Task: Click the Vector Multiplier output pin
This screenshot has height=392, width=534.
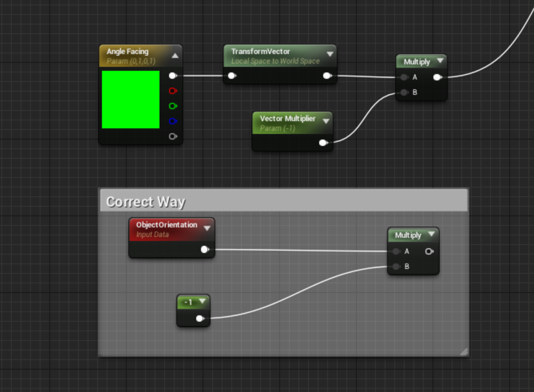Action: click(x=323, y=143)
